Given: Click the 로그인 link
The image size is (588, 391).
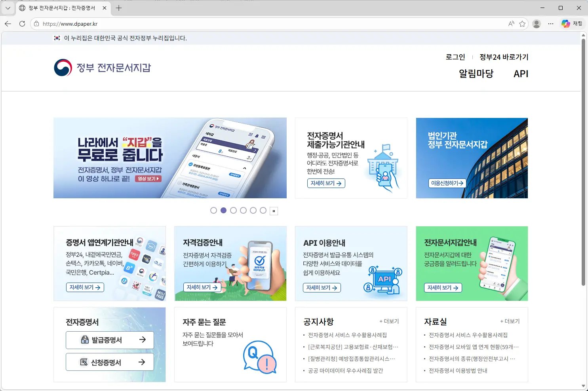Looking at the screenshot, I should coord(455,57).
